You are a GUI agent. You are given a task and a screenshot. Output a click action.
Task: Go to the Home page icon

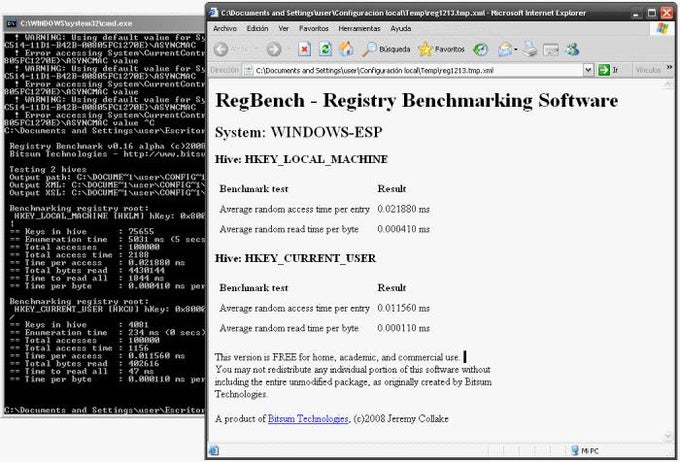346,49
